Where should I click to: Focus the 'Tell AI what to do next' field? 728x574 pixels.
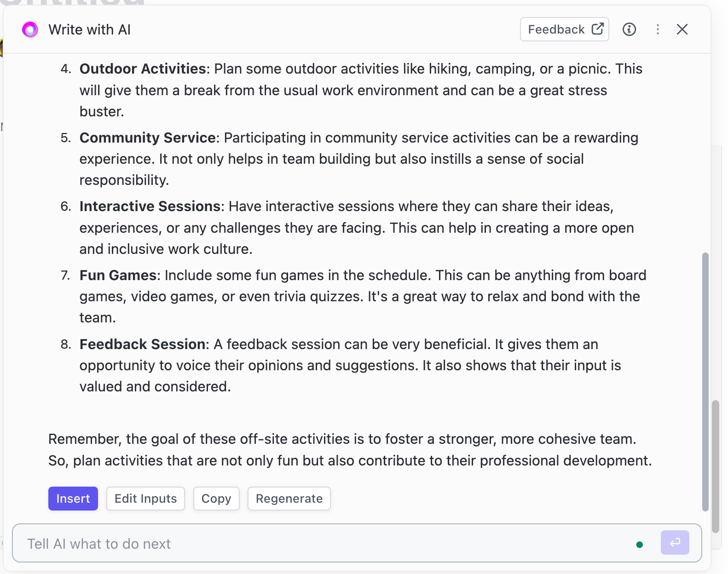322,544
